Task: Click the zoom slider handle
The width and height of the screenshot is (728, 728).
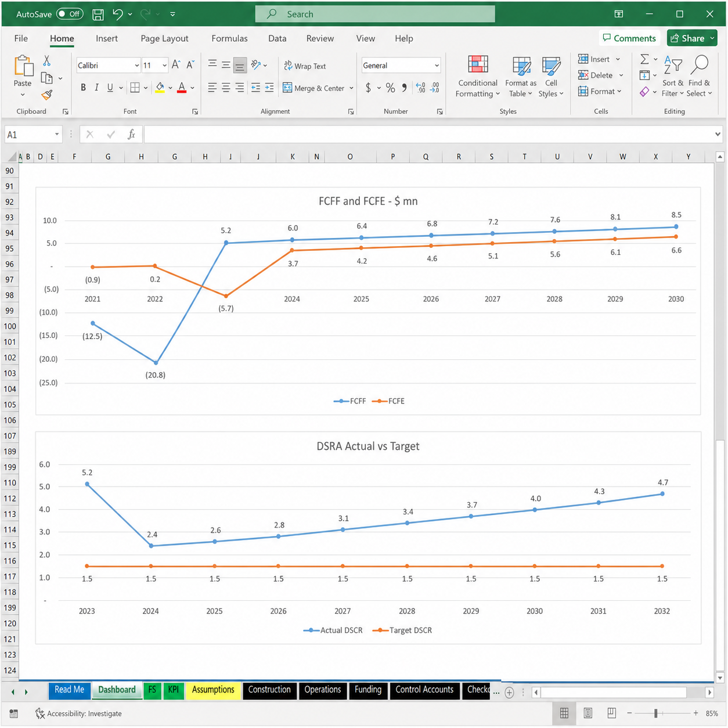Action: (656, 713)
